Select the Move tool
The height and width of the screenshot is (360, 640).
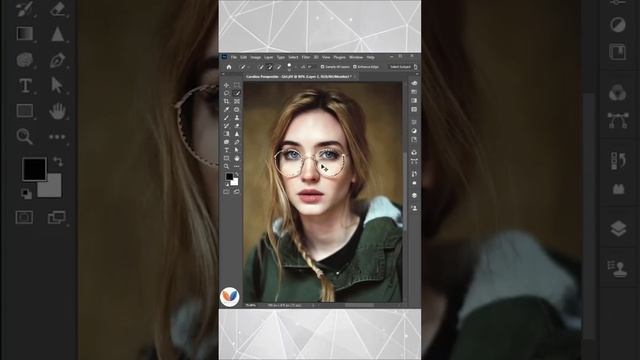227,84
